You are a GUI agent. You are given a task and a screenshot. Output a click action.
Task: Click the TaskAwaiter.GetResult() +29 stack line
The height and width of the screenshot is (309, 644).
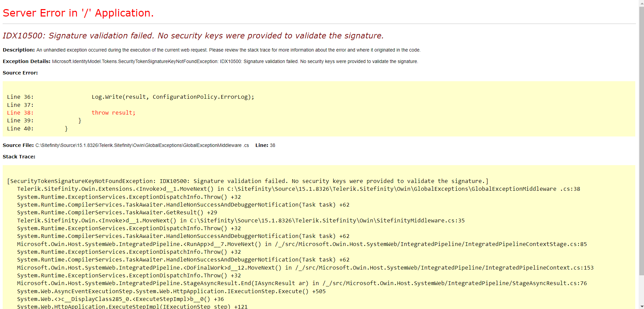pos(117,213)
